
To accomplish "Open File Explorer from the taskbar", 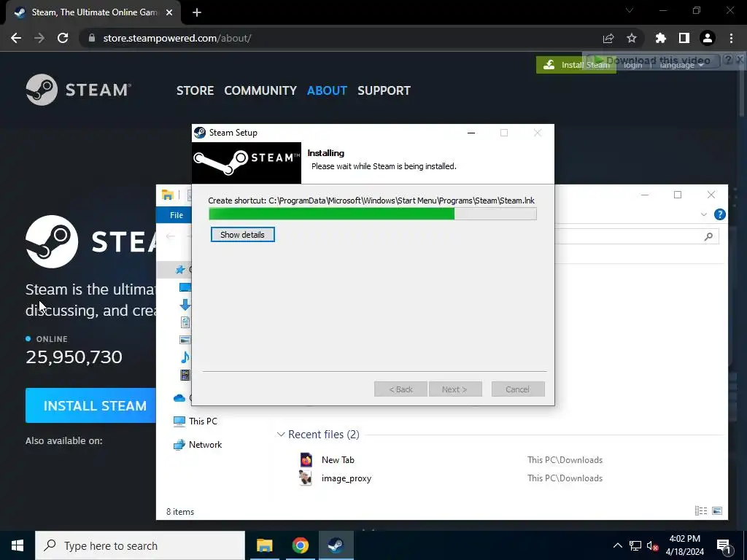I will pos(264,545).
